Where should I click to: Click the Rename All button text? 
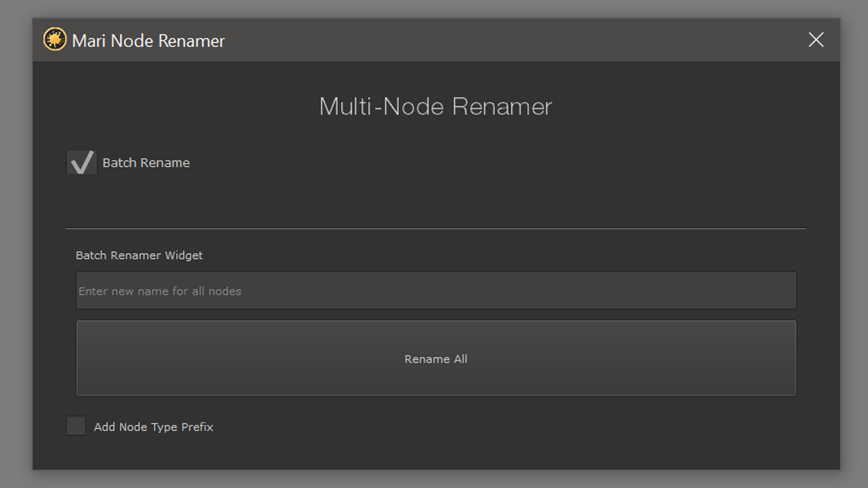[x=436, y=359]
